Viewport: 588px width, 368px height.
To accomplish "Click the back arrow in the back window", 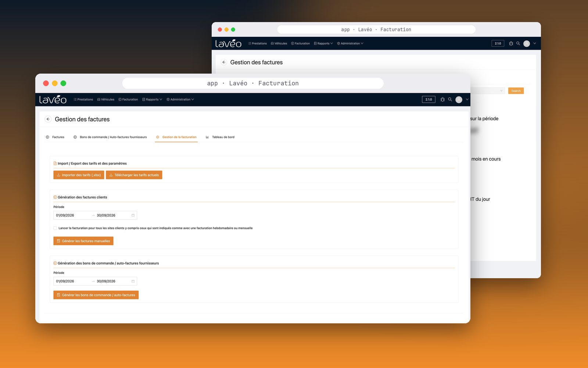I will click(x=224, y=62).
